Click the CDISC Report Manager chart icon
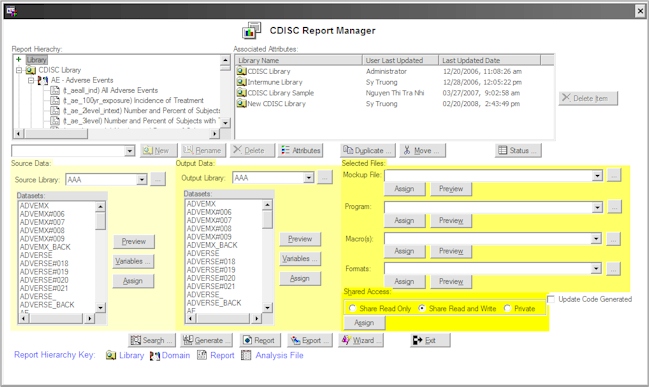The image size is (650, 388). pos(252,30)
